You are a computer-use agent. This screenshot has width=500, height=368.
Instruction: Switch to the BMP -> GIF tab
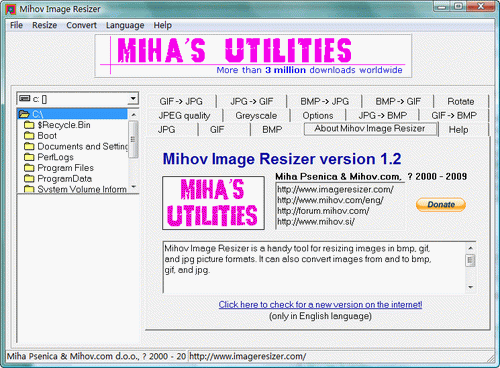pos(398,101)
